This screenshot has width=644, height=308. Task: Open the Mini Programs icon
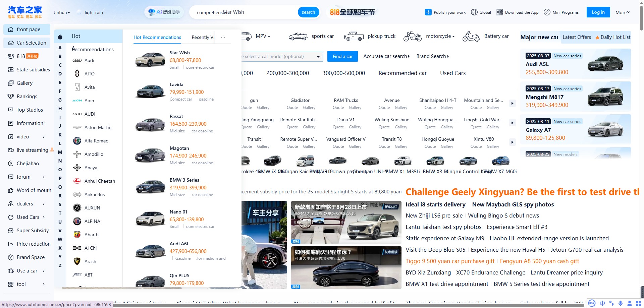click(547, 12)
